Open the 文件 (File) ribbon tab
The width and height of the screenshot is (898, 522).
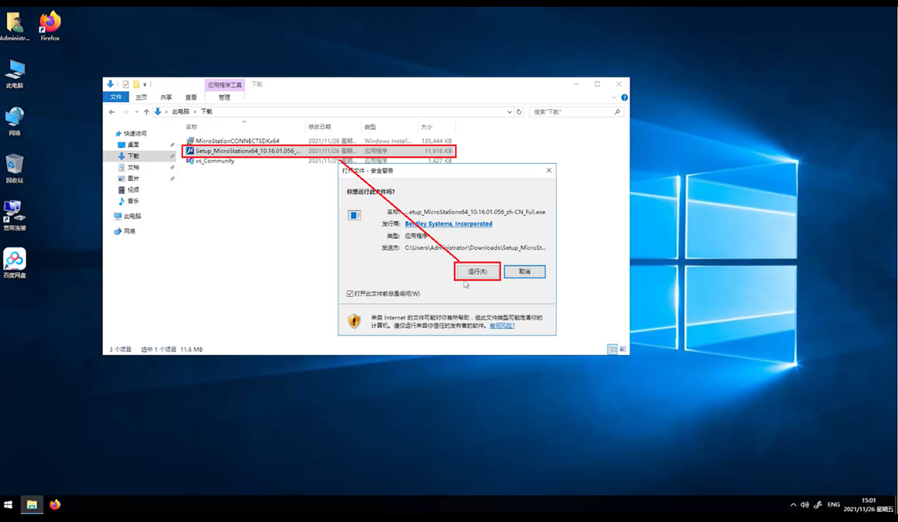[116, 97]
